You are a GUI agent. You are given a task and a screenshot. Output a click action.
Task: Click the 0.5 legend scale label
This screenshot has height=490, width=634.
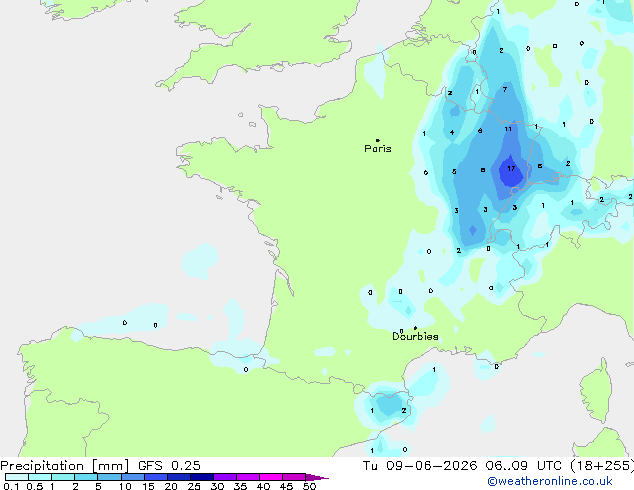click(x=34, y=486)
